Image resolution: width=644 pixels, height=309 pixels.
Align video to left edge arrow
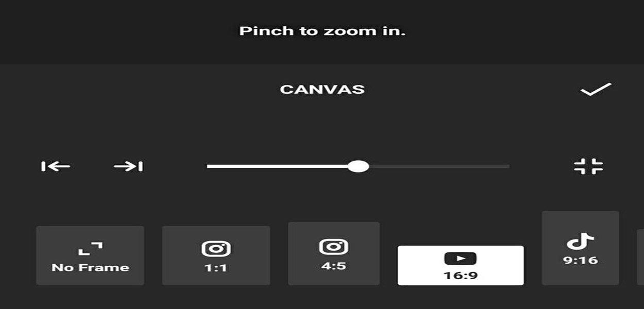pyautogui.click(x=56, y=166)
